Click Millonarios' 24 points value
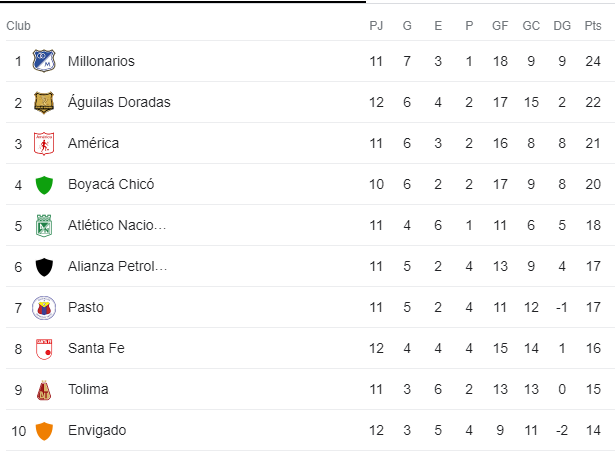The image size is (615, 453). (593, 61)
